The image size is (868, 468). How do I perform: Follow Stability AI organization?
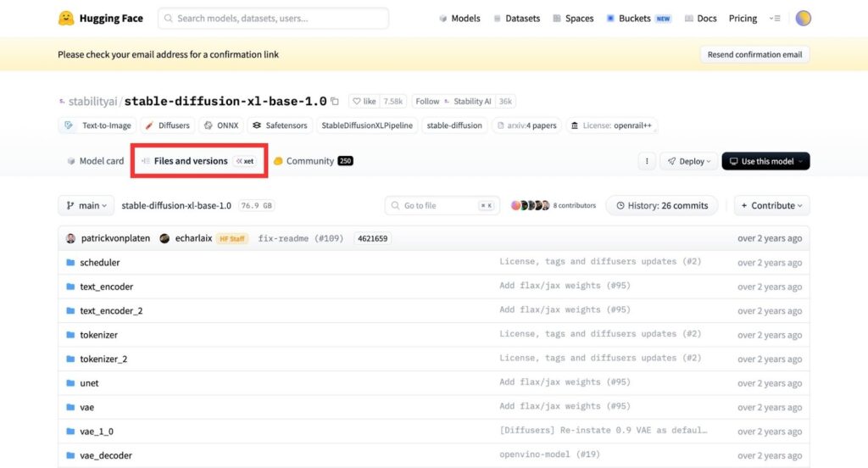pos(427,102)
